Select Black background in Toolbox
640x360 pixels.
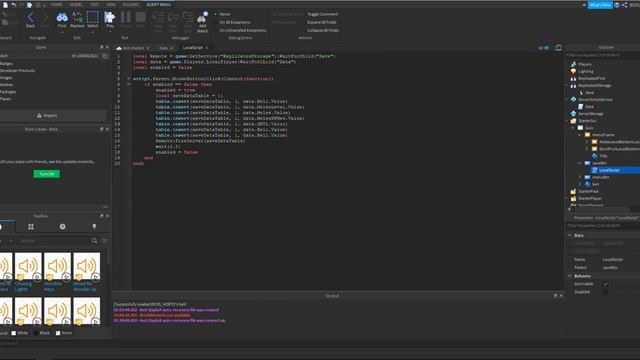pyautogui.click(x=42, y=333)
